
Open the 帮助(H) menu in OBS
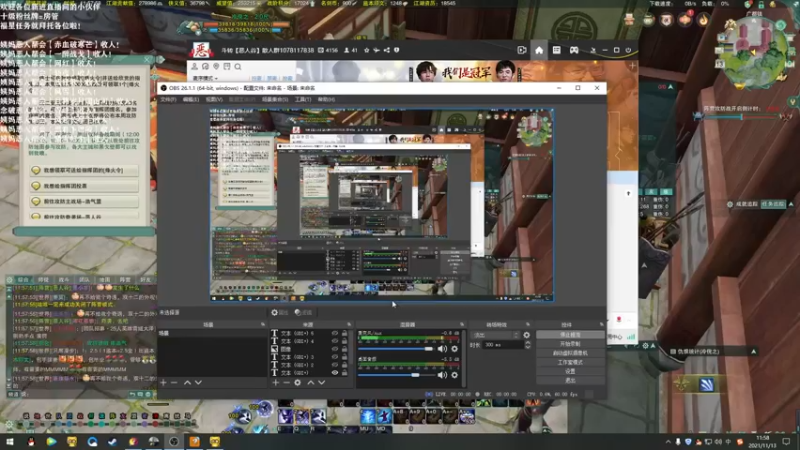(326, 99)
